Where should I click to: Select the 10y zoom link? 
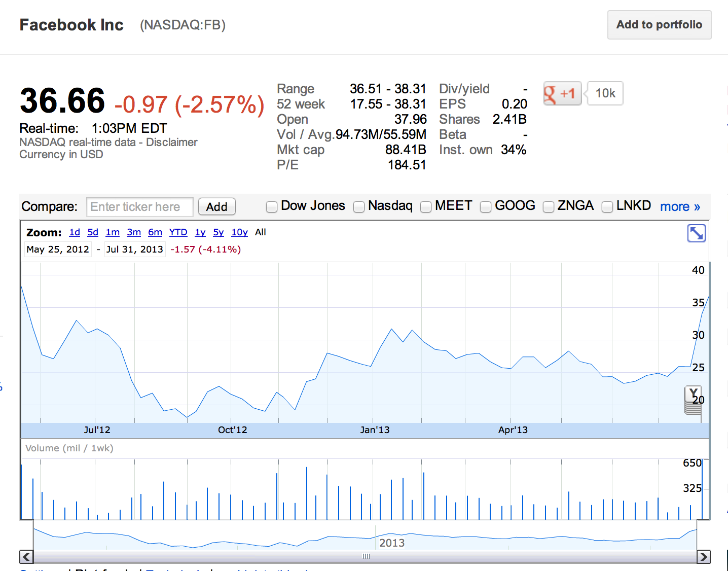click(239, 232)
